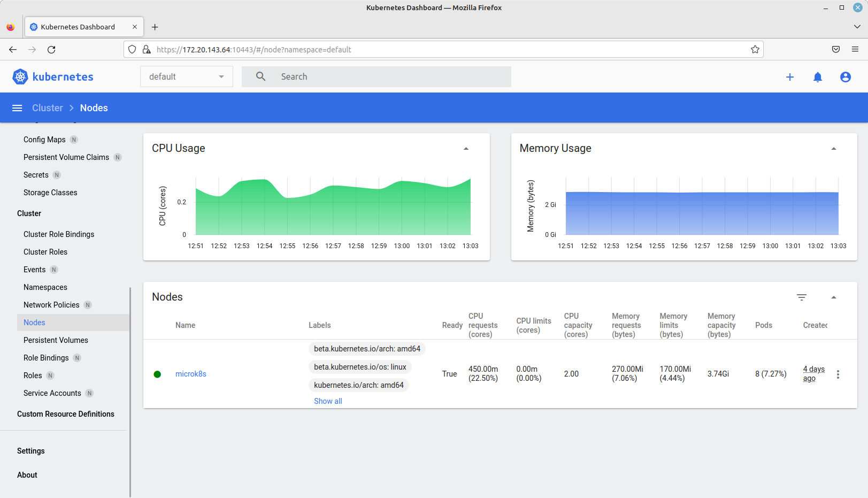
Task: Open Persistent Volumes
Action: [56, 340]
